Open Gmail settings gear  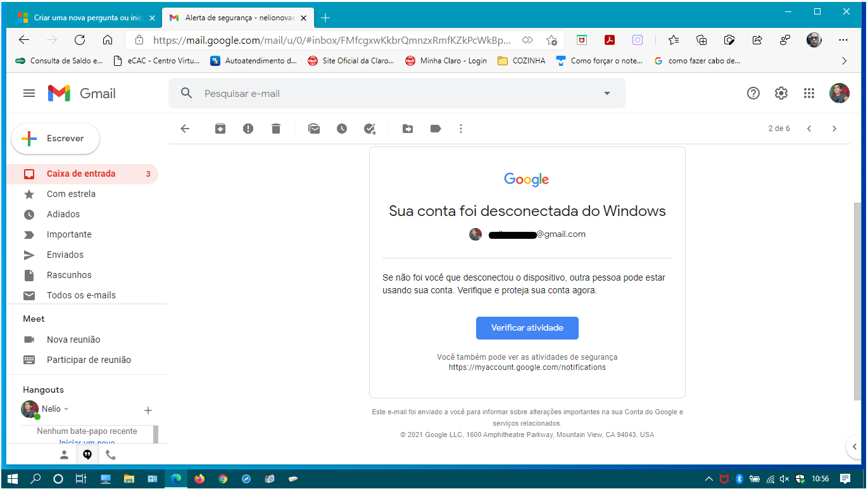[781, 93]
